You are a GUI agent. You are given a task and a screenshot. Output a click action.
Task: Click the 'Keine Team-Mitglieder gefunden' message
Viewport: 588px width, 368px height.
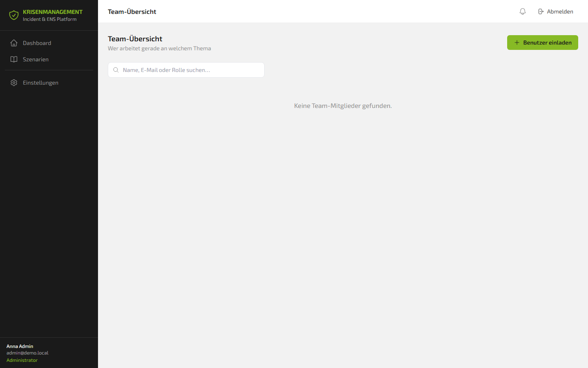[343, 105]
